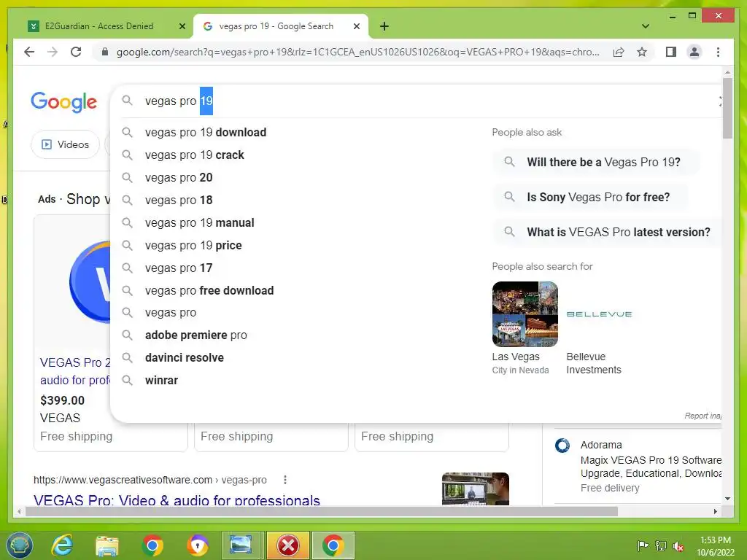Click Report inappropriate predictions link
The width and height of the screenshot is (747, 560).
point(703,416)
